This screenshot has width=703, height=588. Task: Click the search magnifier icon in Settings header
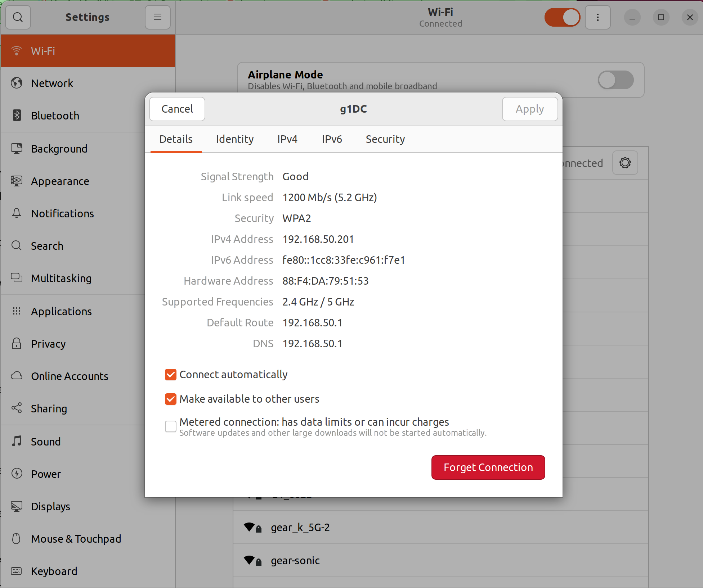pos(18,17)
